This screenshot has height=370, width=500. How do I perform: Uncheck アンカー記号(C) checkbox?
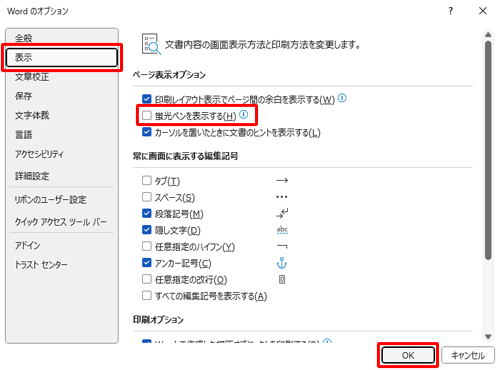click(x=147, y=262)
